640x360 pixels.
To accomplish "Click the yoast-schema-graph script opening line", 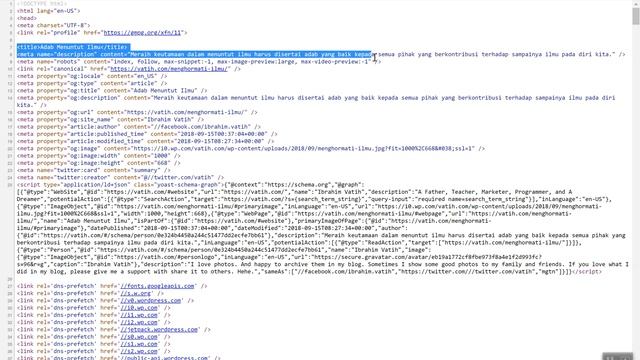I will [191, 185].
